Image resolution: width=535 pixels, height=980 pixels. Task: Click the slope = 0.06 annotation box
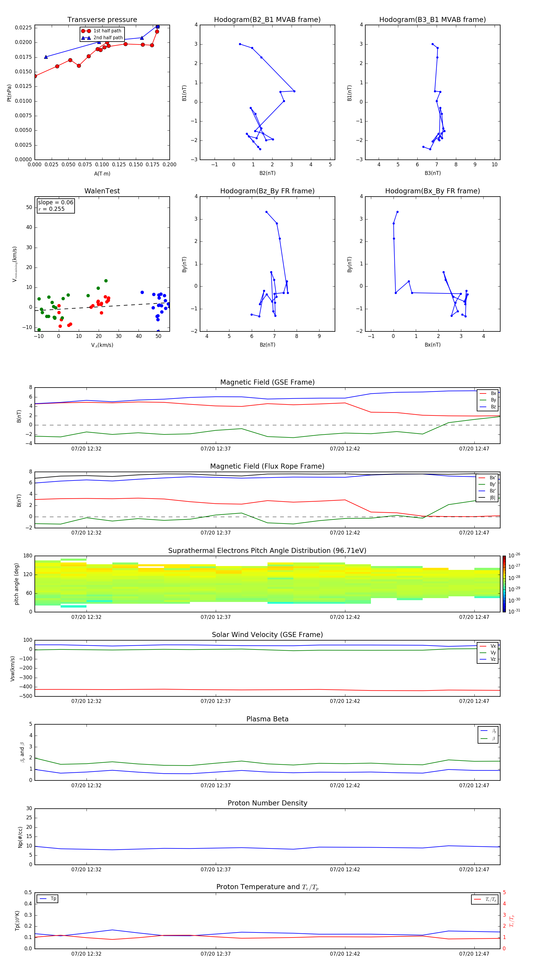pos(56,206)
